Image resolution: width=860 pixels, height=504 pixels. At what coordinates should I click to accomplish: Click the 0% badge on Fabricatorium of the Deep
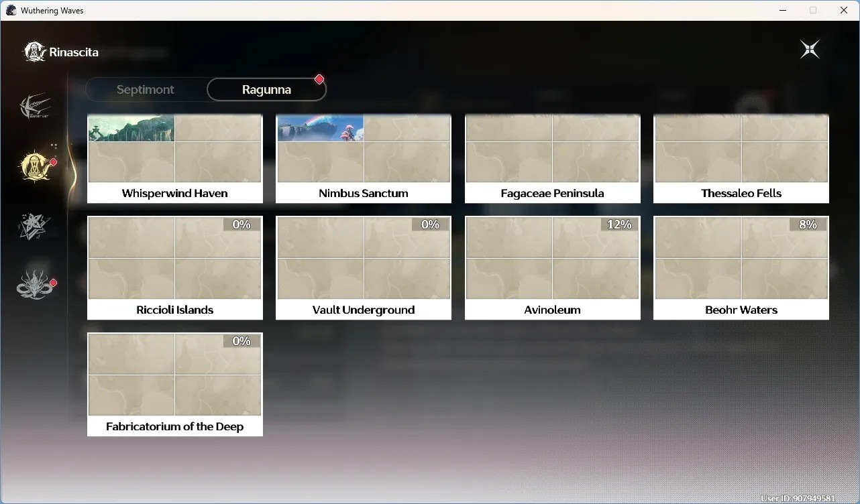[241, 341]
